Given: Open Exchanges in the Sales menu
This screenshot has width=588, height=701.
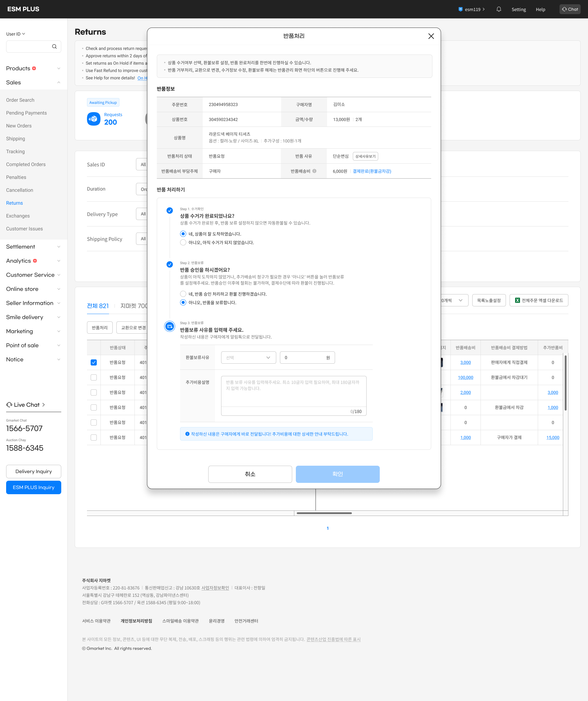Looking at the screenshot, I should click(x=18, y=216).
